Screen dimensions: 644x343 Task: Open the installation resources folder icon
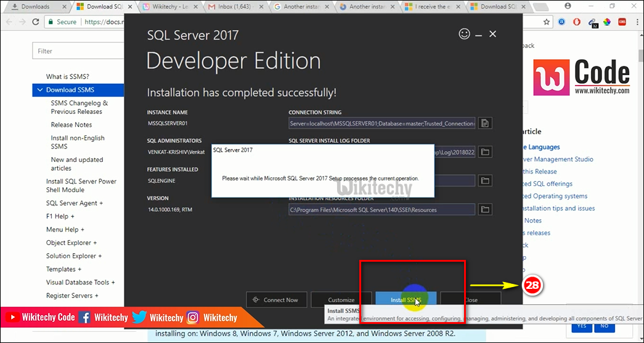pyautogui.click(x=485, y=209)
